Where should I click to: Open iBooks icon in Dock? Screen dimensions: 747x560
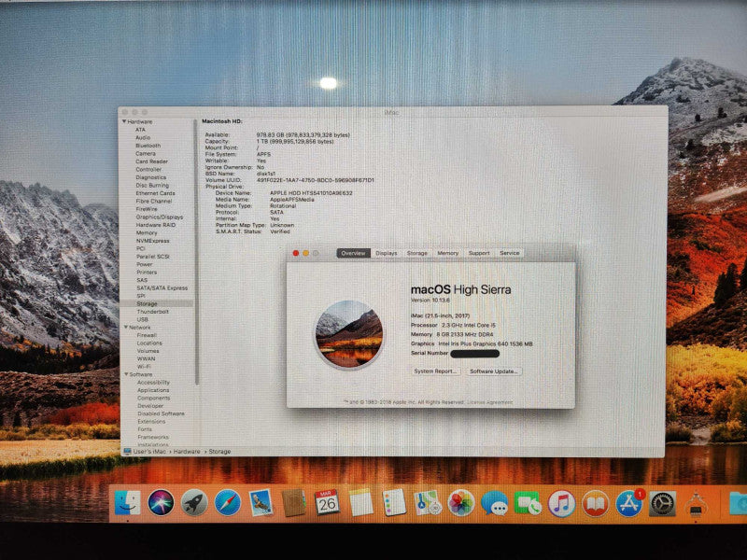(x=595, y=504)
